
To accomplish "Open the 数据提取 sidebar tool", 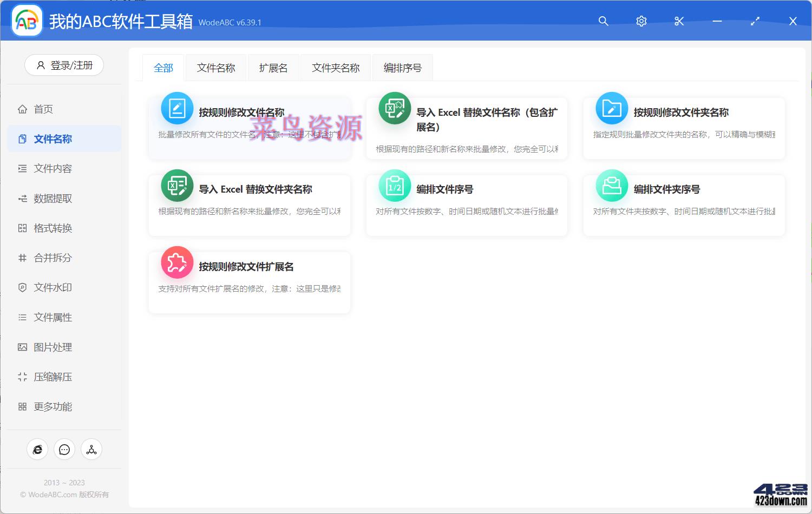I will (53, 198).
